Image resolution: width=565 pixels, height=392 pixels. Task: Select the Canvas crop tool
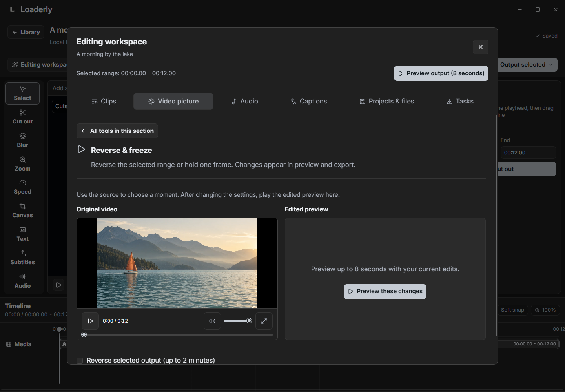coord(22,211)
